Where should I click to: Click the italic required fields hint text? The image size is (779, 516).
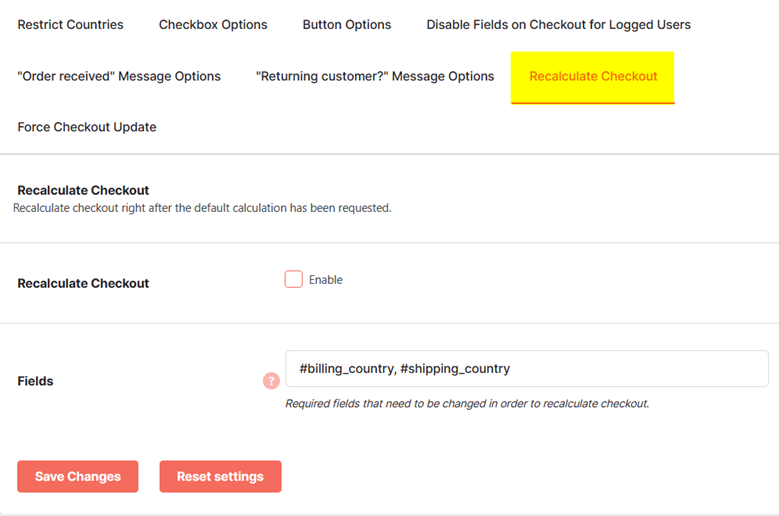pos(467,403)
